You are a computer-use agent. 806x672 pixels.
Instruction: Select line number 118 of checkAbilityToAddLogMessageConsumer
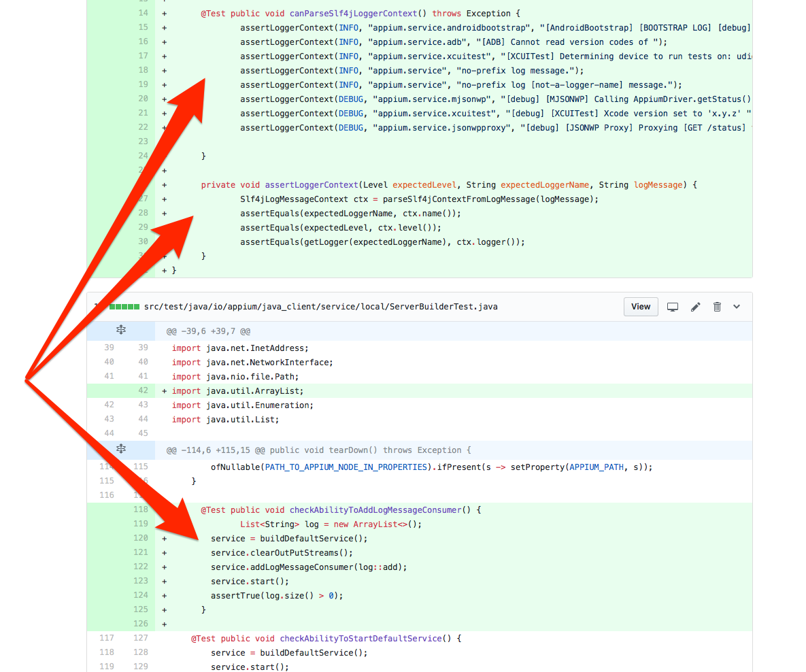(140, 509)
